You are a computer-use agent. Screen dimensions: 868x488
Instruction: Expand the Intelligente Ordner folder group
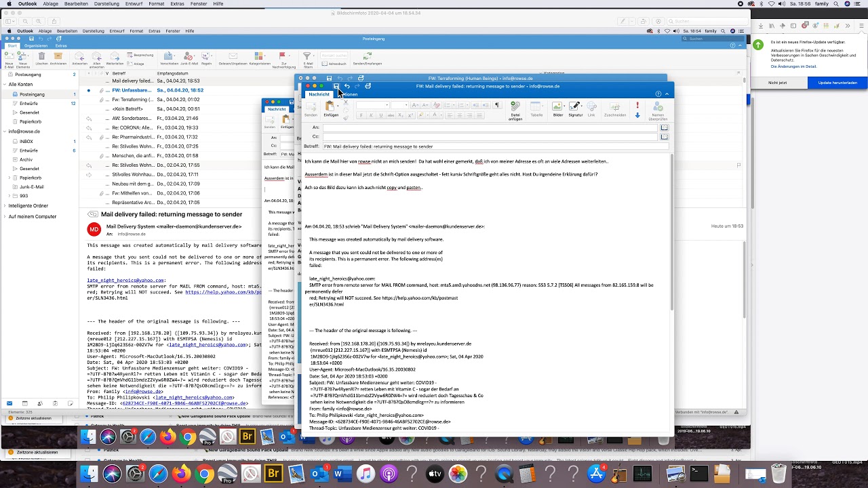(x=5, y=205)
